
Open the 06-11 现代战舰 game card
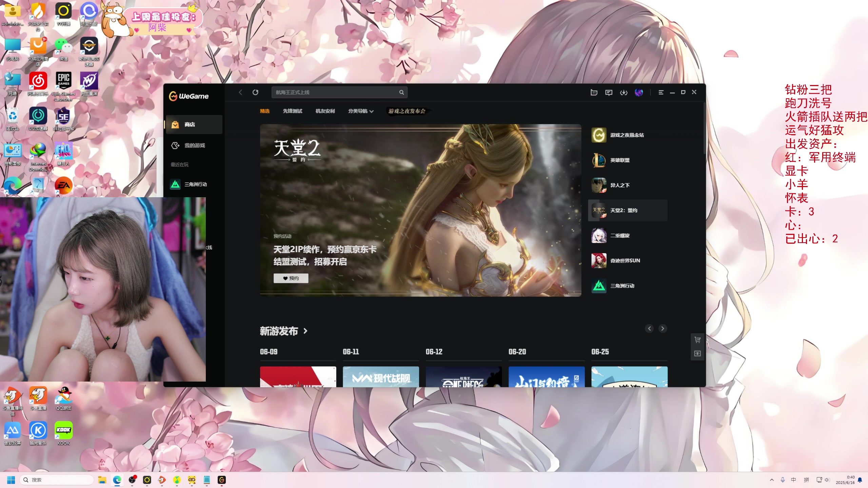coord(381,377)
